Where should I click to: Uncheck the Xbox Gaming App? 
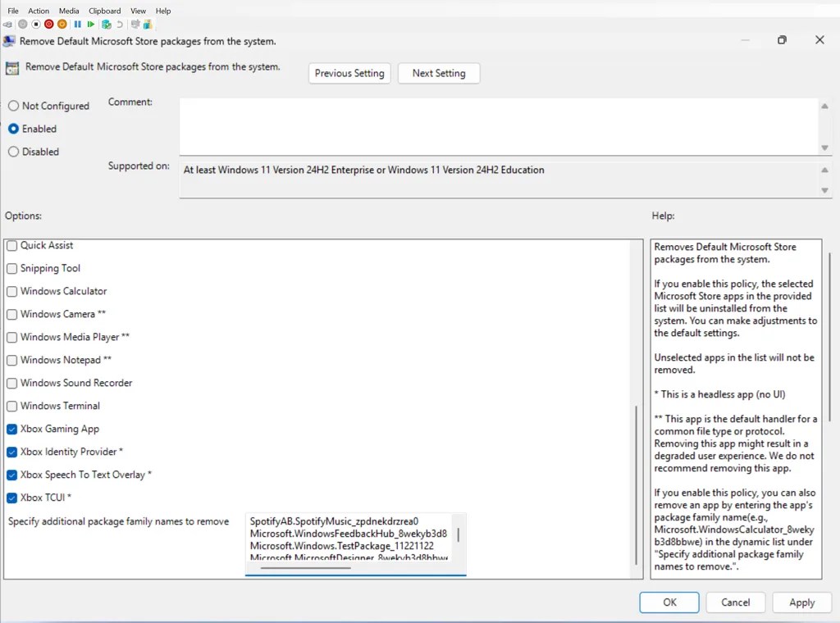(x=12, y=429)
